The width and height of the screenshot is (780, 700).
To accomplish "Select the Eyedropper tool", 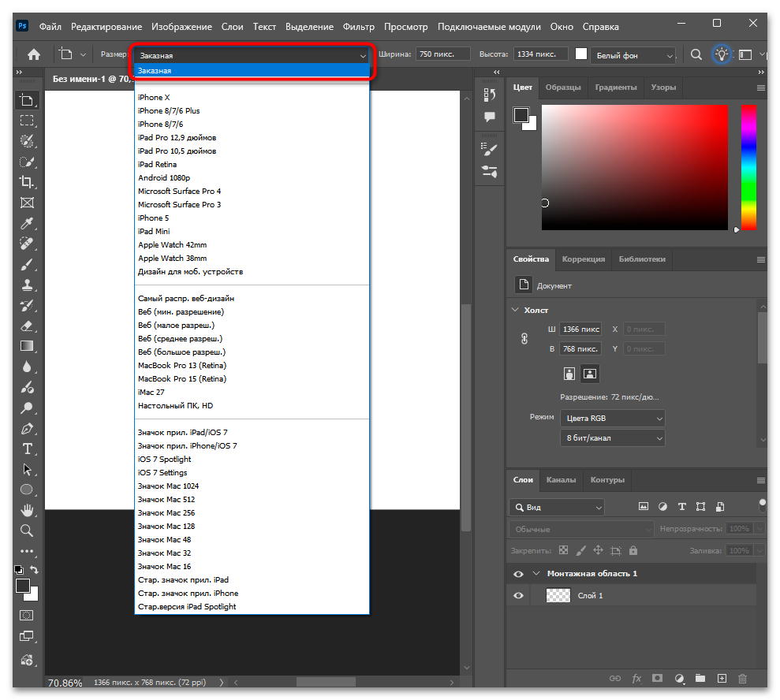I will (27, 223).
